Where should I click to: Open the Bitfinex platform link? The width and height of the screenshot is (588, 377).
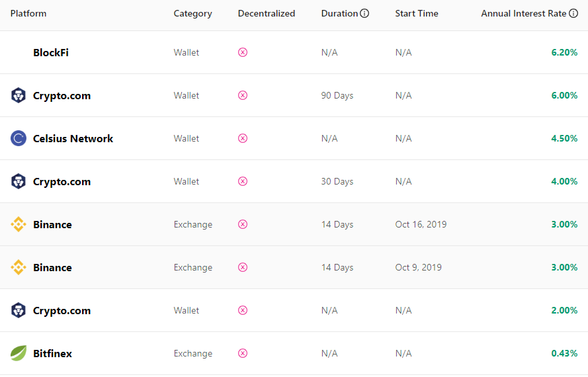point(52,353)
